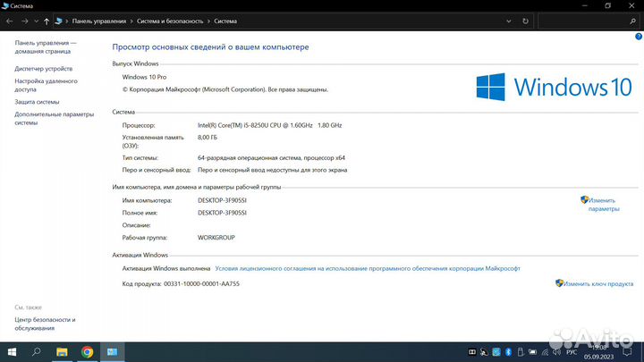Open 'Диспетчер устройств' link
The height and width of the screenshot is (362, 644).
click(x=44, y=69)
